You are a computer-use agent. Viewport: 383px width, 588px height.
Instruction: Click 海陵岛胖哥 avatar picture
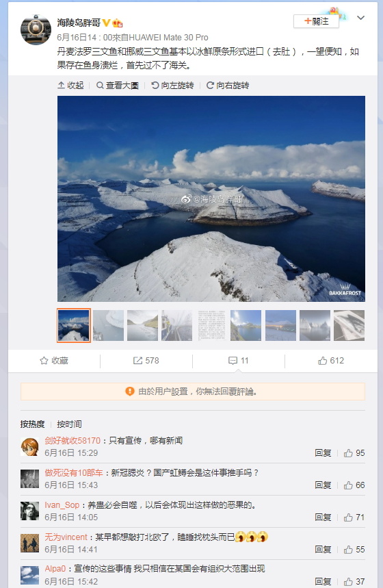tap(36, 29)
